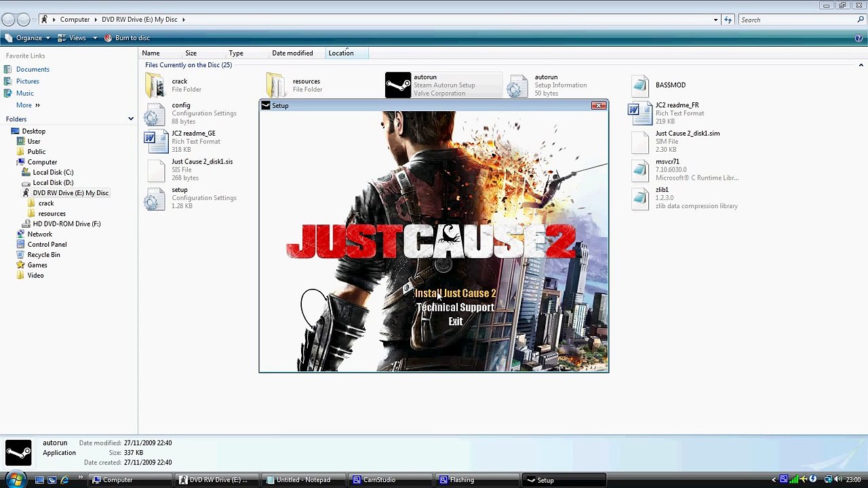Select Video in folder tree

(36, 276)
